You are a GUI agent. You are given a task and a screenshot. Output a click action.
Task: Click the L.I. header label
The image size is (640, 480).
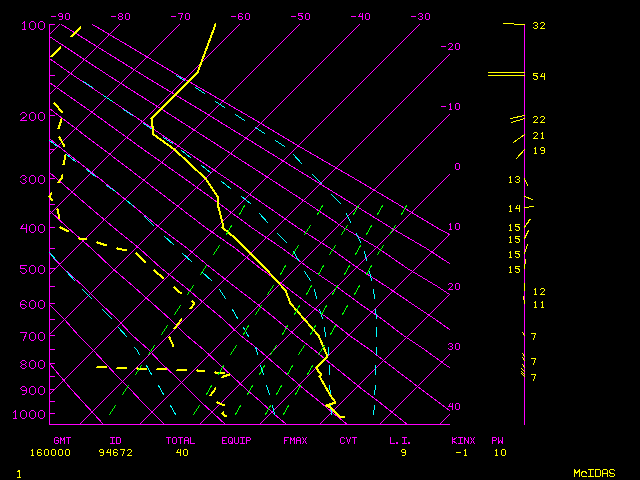coord(401,440)
